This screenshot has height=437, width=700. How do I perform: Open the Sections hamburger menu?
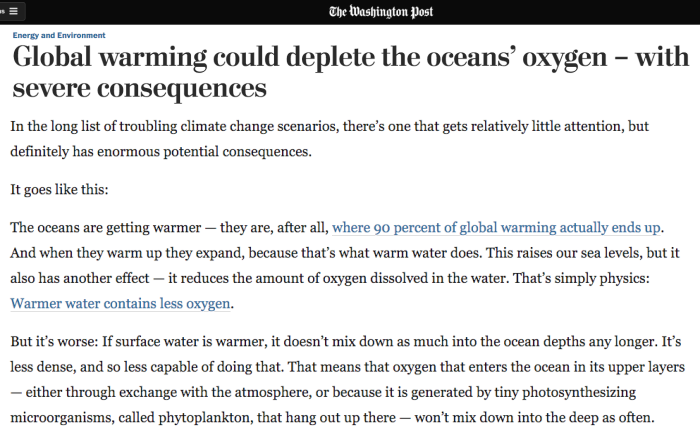tap(11, 11)
